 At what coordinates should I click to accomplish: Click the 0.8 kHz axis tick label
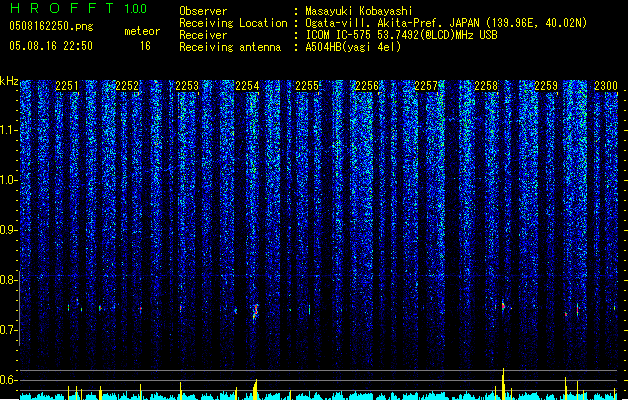(8, 280)
